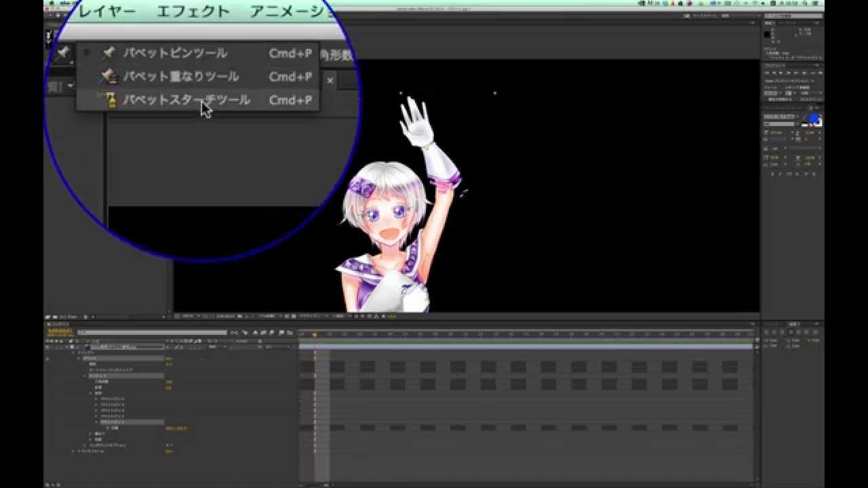Viewport: 868px width, 488px height.
Task: Jump to first frame in the preview panel
Action: click(767, 73)
